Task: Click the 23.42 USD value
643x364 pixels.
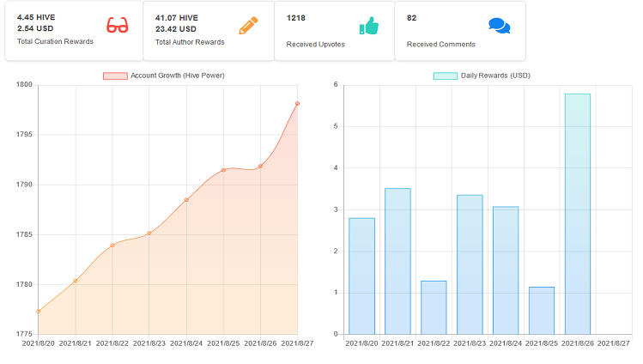Action: (x=175, y=28)
